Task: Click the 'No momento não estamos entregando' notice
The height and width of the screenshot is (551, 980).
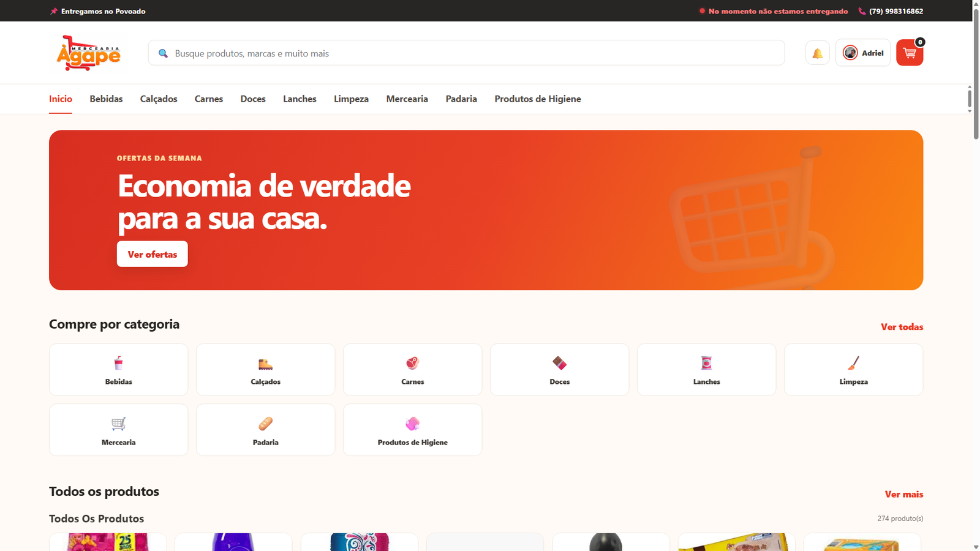Action: click(778, 11)
